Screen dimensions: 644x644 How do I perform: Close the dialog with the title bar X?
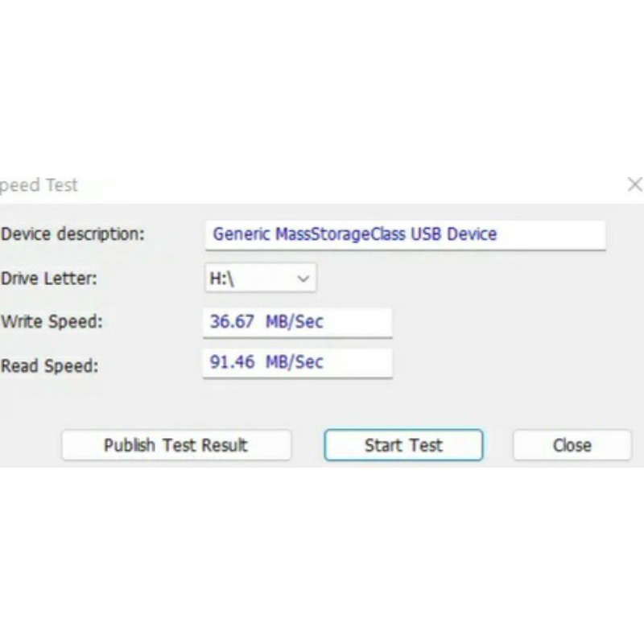pos(634,184)
